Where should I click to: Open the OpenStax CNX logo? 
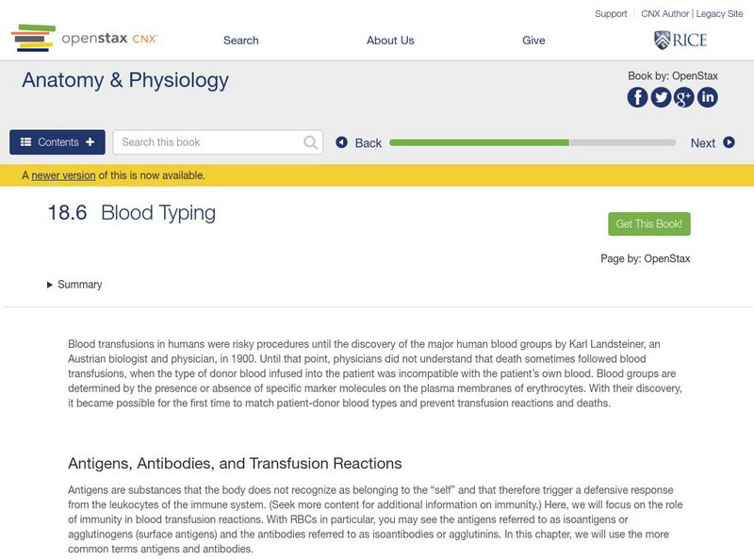tap(85, 39)
